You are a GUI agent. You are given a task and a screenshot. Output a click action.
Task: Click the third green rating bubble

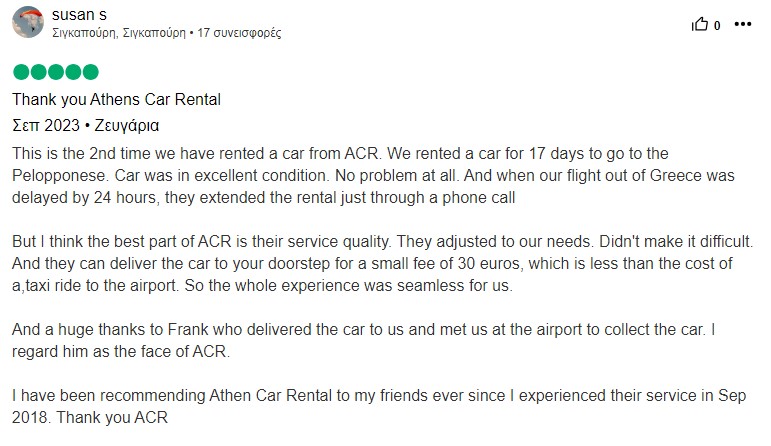(x=56, y=72)
